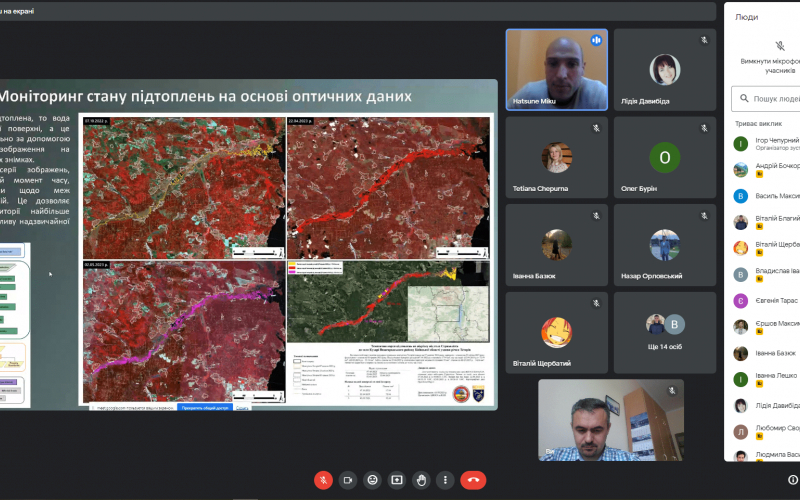This screenshot has height=500, width=800.
Task: Select the self-view video tile
Action: point(611,420)
